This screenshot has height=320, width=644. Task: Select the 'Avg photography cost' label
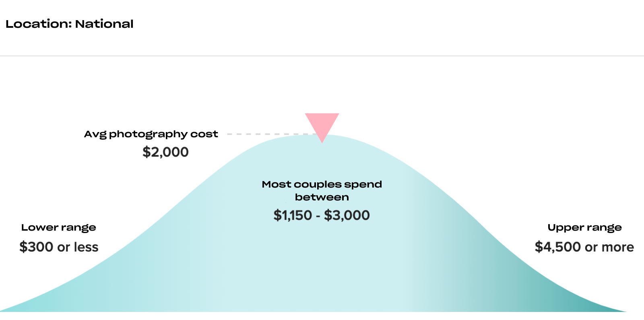tap(151, 134)
